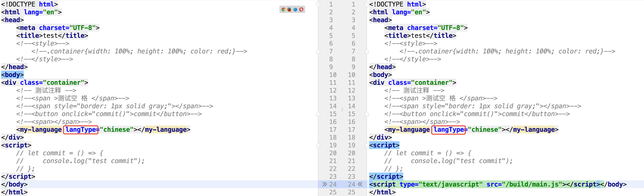
Task: Toggle the left pane fold marker on line 7
Action: tap(318, 51)
